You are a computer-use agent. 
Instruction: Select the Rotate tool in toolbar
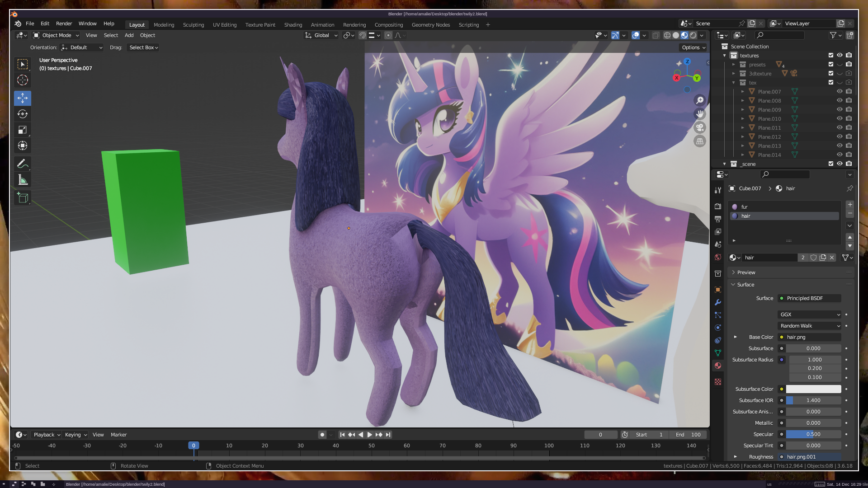[23, 114]
